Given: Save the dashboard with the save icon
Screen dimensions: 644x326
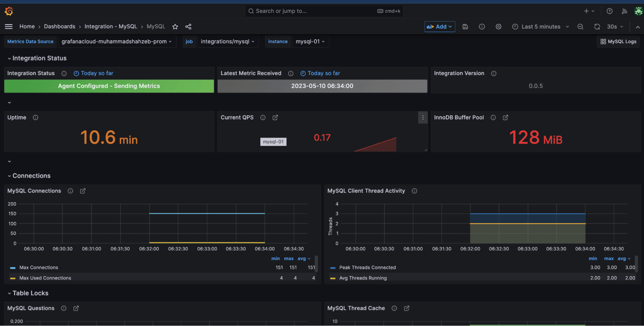Looking at the screenshot, I should [465, 27].
